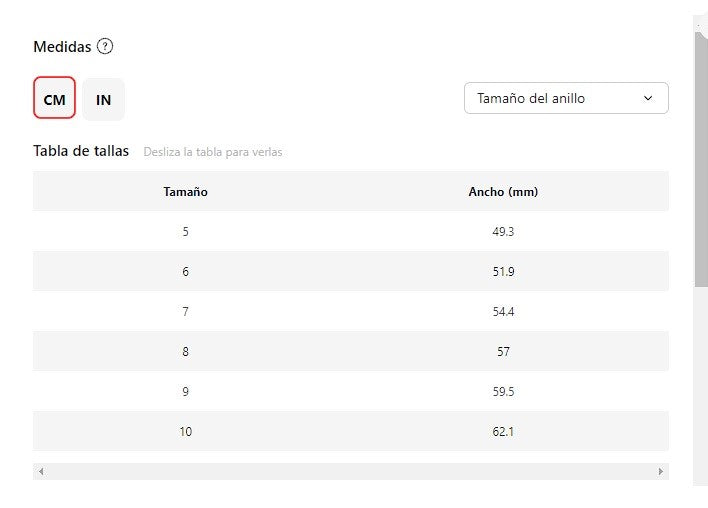Click the Medidas help question mark icon

[x=105, y=46]
